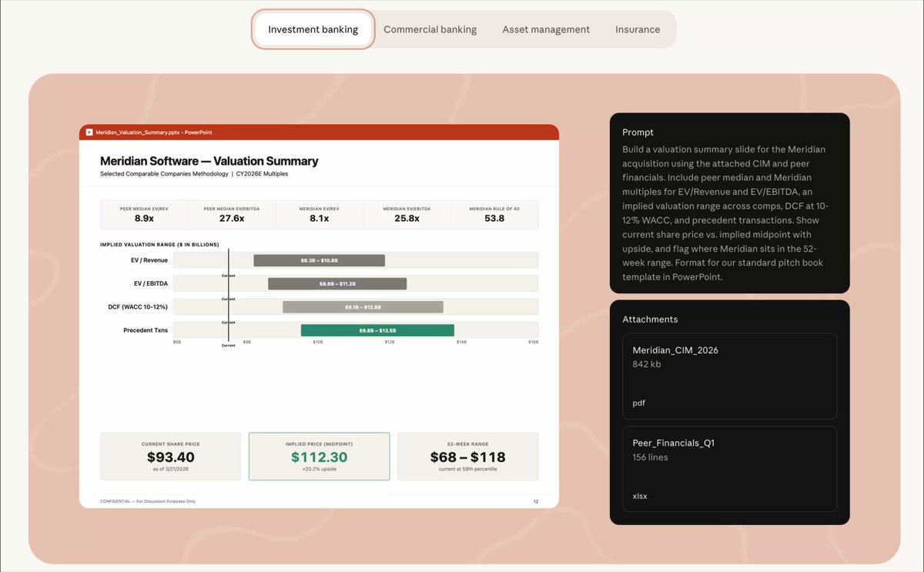Viewport: 924px width, 572px height.
Task: Select the EV / EBITDA range bar
Action: (x=337, y=284)
